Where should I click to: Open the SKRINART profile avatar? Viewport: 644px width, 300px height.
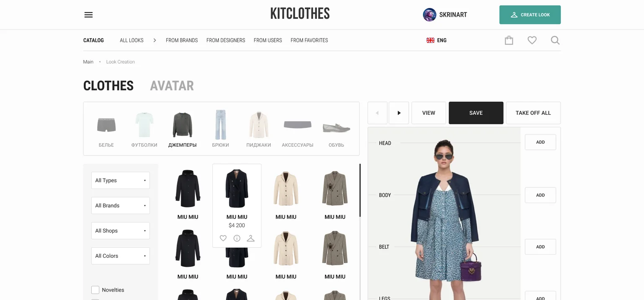pos(430,15)
